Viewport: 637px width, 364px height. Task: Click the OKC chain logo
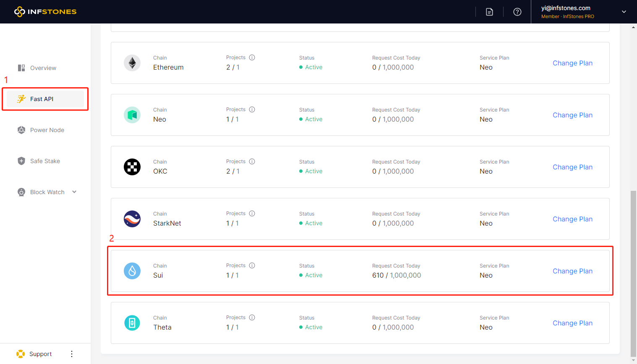[132, 167]
